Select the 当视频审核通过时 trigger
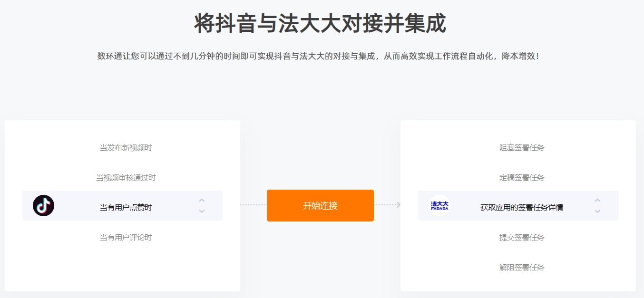644x298 pixels. (126, 178)
